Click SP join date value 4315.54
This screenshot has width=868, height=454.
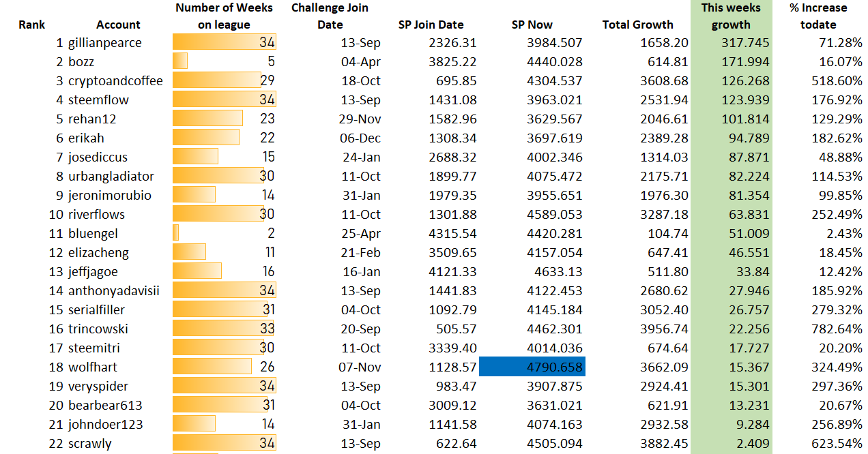[x=452, y=233]
